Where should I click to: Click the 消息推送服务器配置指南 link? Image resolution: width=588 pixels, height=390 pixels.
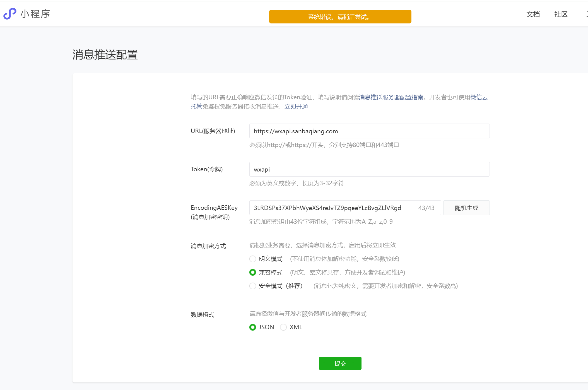point(391,97)
